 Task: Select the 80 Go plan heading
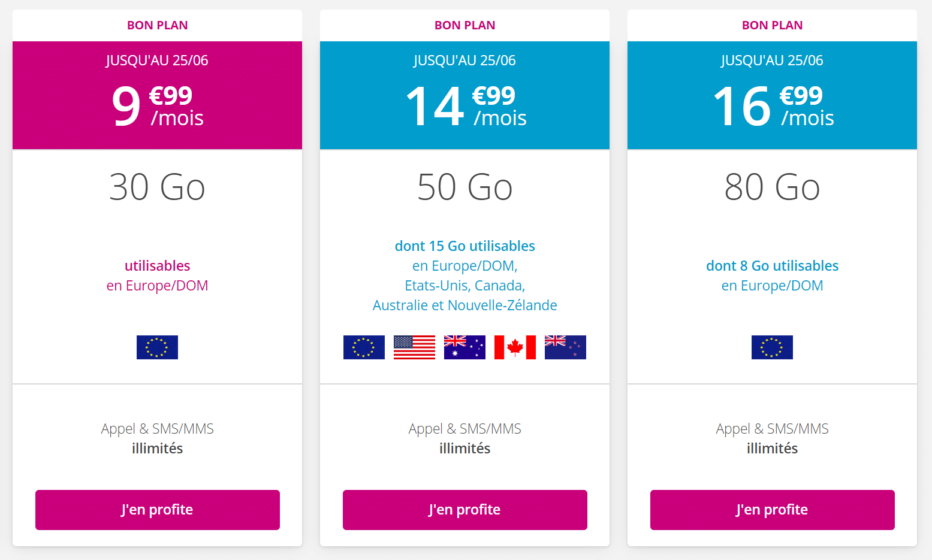pyautogui.click(x=772, y=187)
